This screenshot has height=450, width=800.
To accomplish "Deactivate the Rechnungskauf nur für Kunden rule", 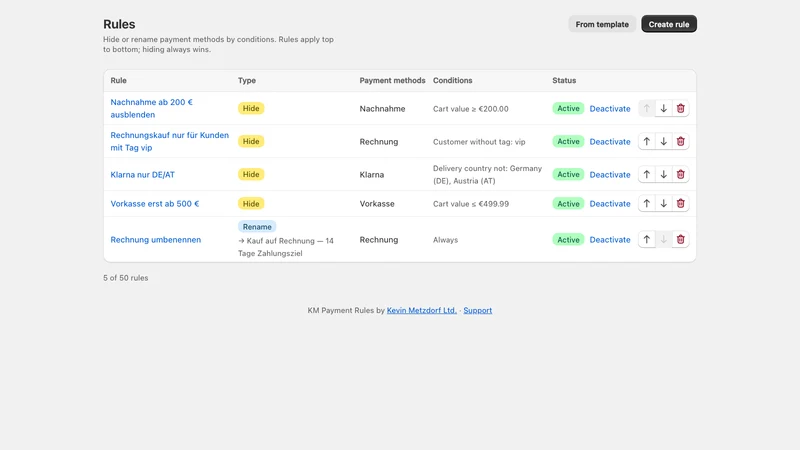I will 610,142.
